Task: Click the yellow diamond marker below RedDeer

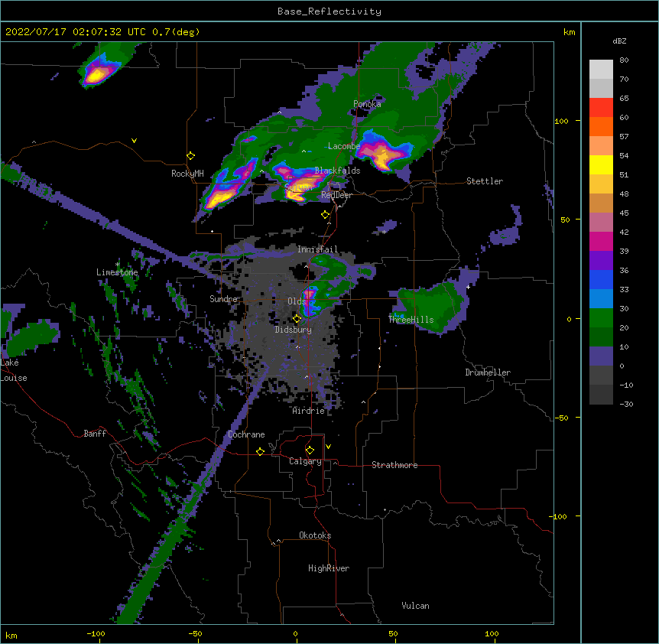Action: coord(325,215)
